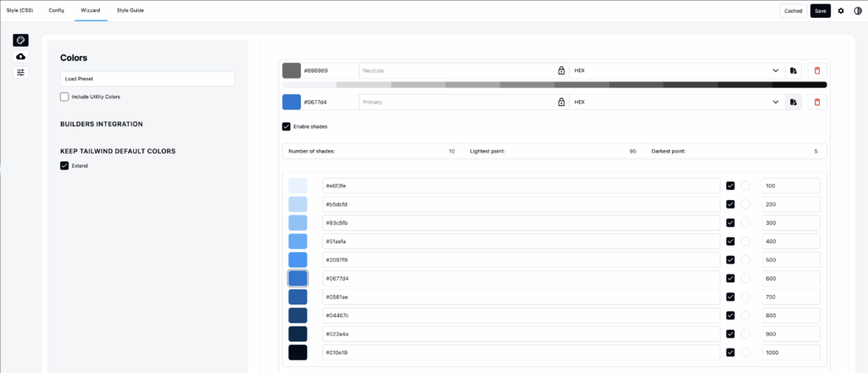This screenshot has height=373, width=868.
Task: Open the sliders settings sidebar panel
Action: [20, 73]
